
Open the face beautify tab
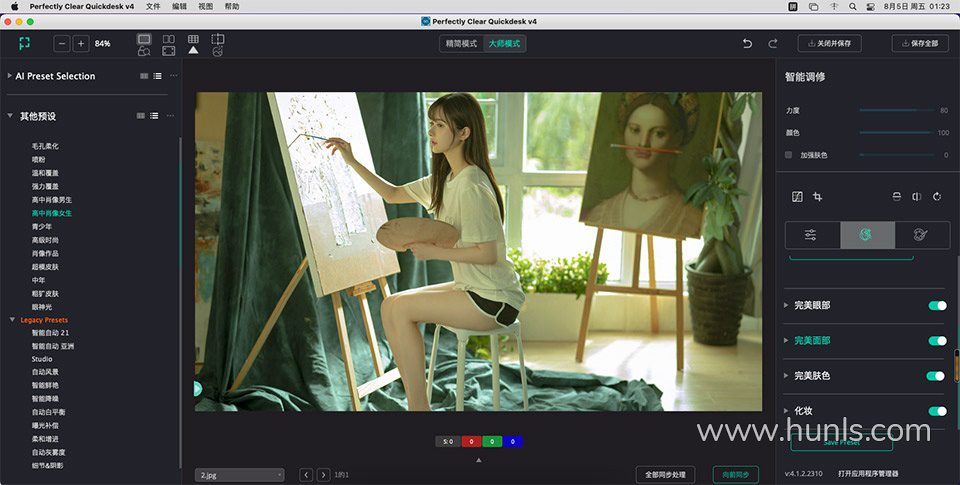(868, 235)
